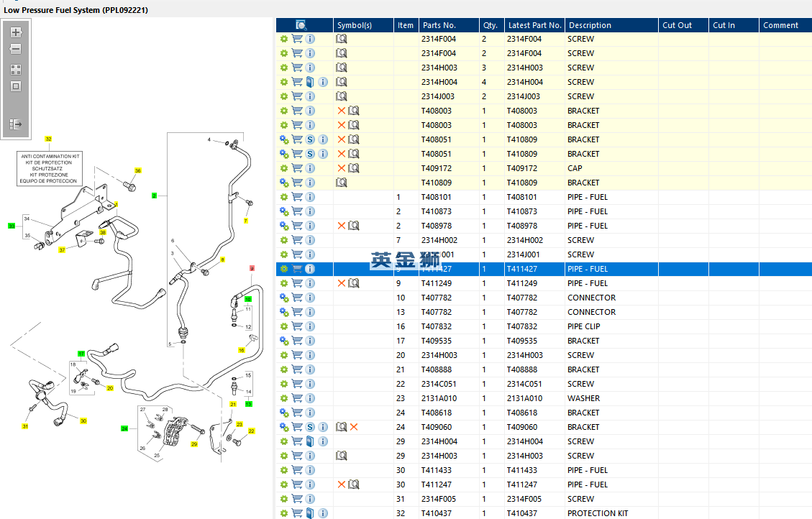Open info for T410437 PROTECTION KIT
The height and width of the screenshot is (519, 812).
tap(323, 513)
